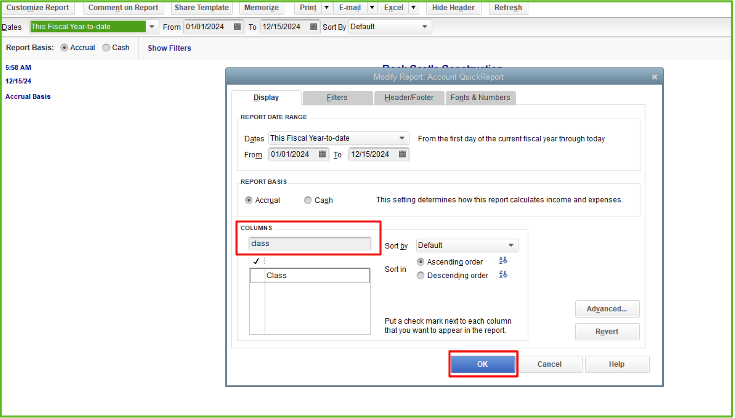Screen dimensions: 735x418
Task: Expand the Print button dropdown arrow
Action: click(327, 8)
